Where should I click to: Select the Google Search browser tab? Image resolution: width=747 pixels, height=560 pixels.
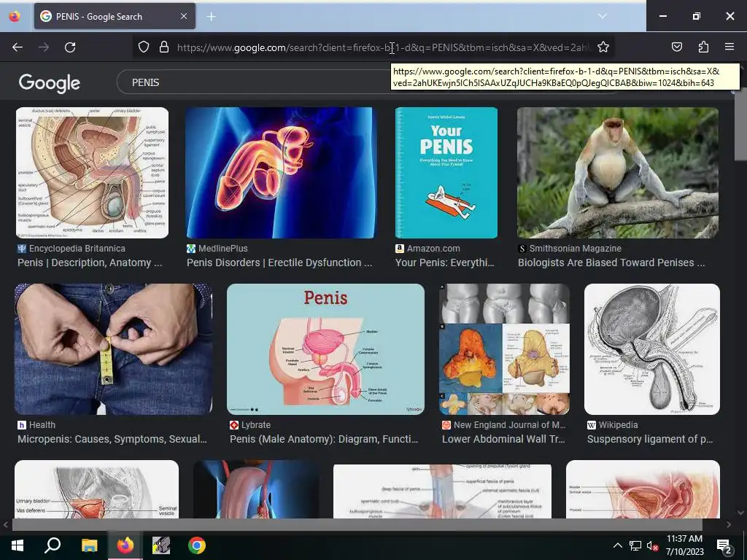tap(115, 16)
